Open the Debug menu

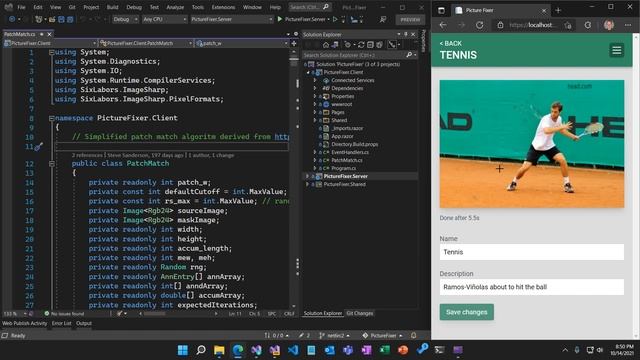click(134, 7)
